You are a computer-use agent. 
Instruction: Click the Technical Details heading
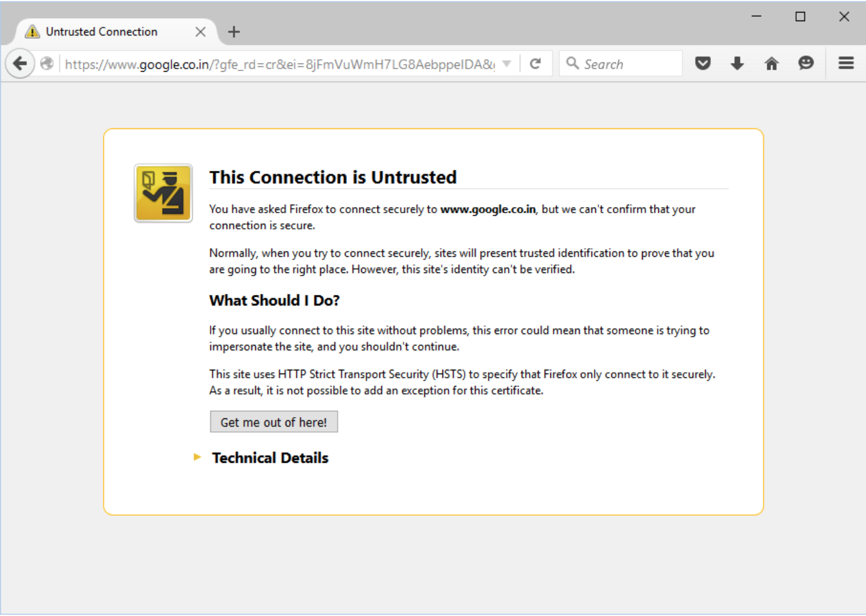click(270, 458)
